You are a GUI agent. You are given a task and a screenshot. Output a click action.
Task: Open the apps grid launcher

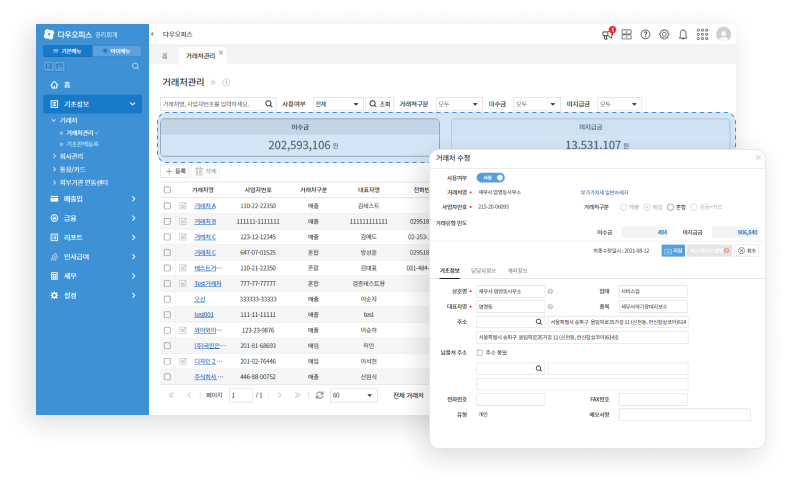(702, 34)
